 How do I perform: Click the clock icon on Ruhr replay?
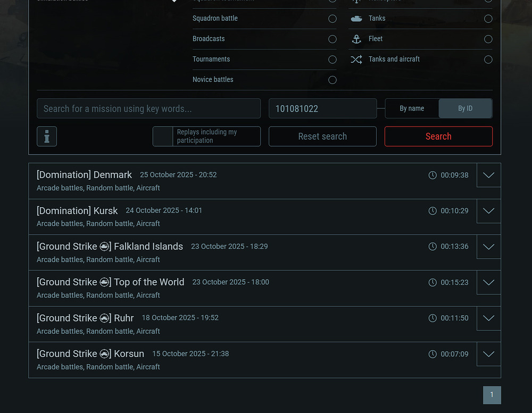[x=433, y=318]
